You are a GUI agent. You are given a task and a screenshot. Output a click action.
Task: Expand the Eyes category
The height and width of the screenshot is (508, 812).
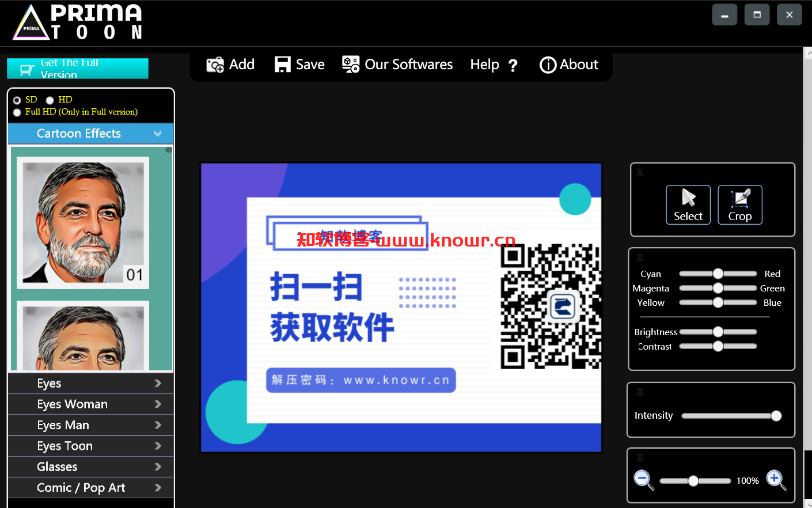point(91,384)
